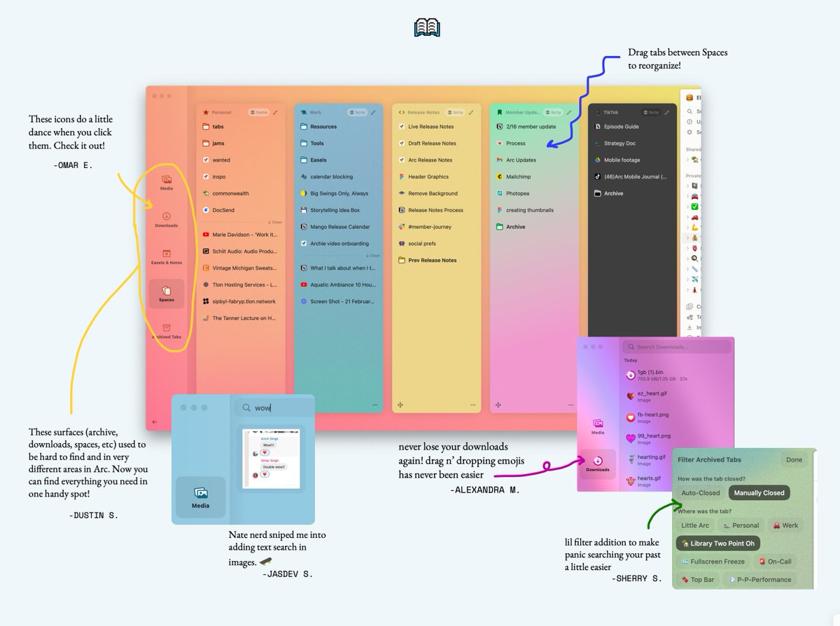This screenshot has width=840, height=626.
Task: Edit the Release Notes space via its pencil
Action: click(471, 112)
